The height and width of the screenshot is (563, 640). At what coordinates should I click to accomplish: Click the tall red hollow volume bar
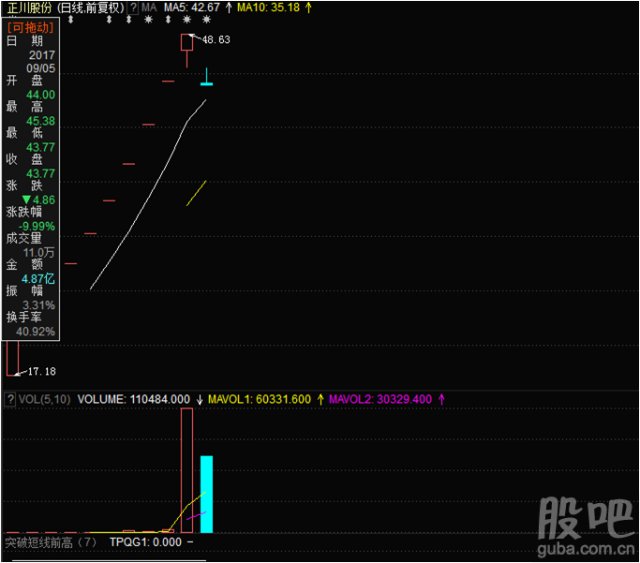pos(186,470)
